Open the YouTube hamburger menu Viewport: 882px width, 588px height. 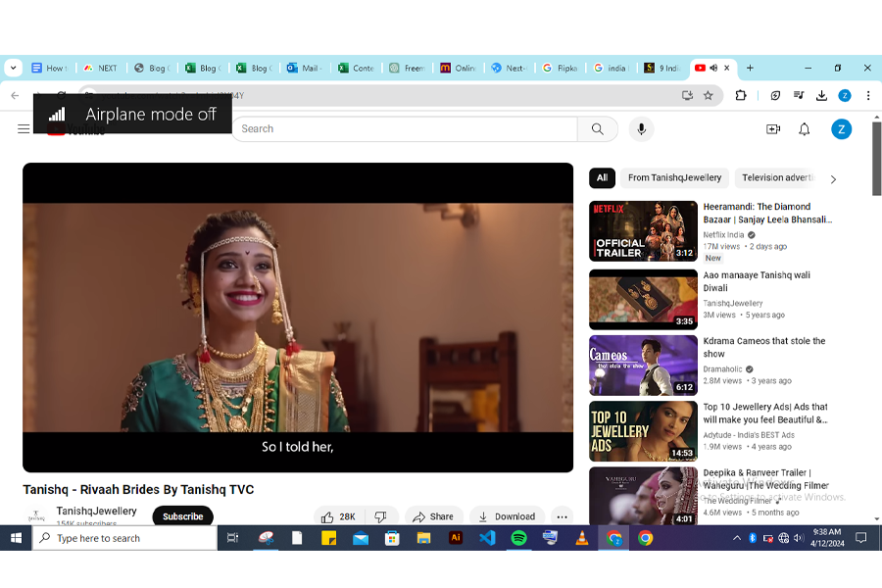click(24, 128)
